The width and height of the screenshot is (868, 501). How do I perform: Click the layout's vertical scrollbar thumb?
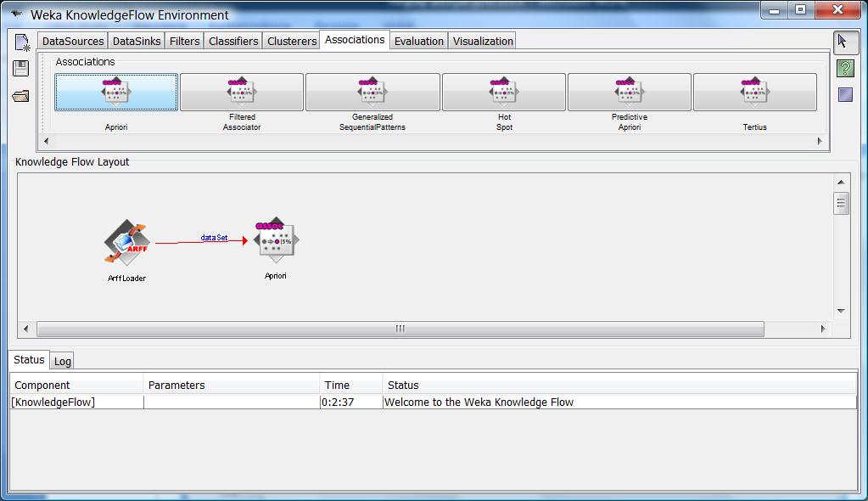841,203
